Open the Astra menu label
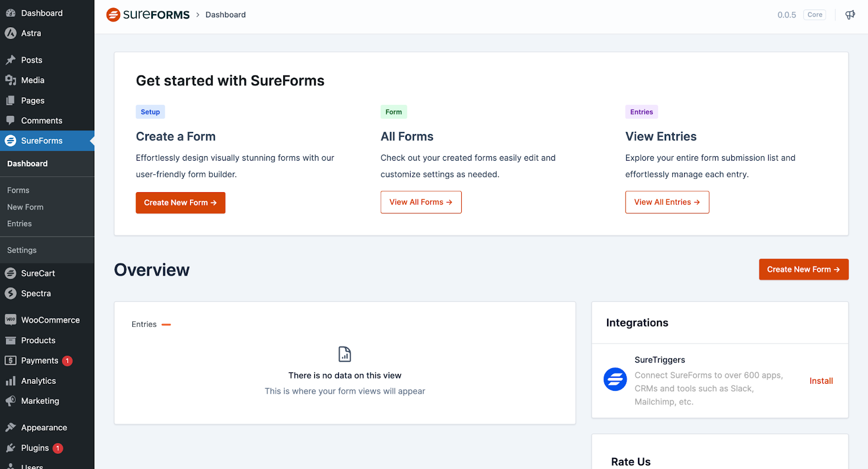Image resolution: width=868 pixels, height=469 pixels. point(31,33)
